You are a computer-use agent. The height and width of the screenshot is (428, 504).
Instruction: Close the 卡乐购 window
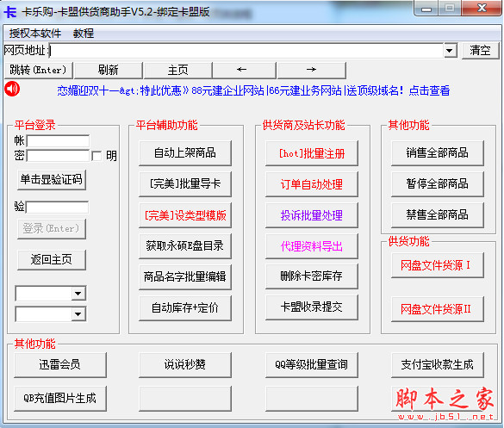[482, 9]
